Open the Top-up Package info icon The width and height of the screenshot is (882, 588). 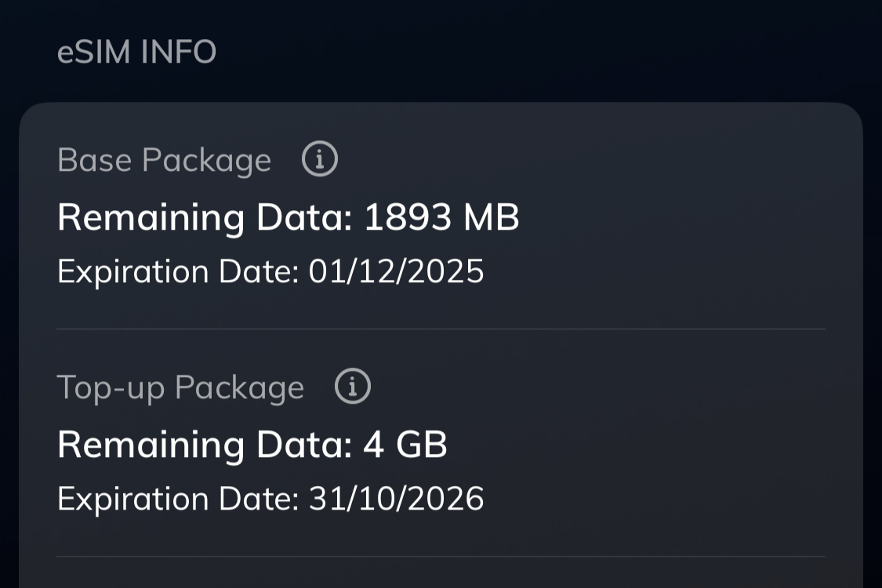click(353, 387)
